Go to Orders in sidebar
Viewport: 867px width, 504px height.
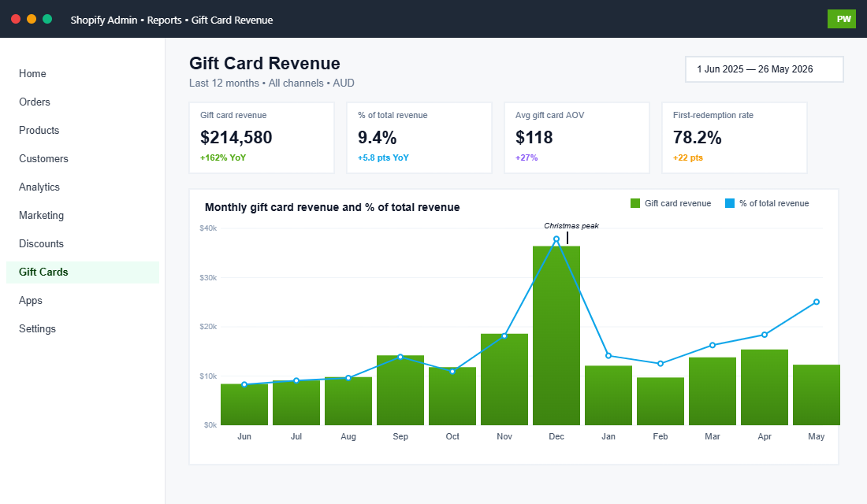(x=83, y=102)
